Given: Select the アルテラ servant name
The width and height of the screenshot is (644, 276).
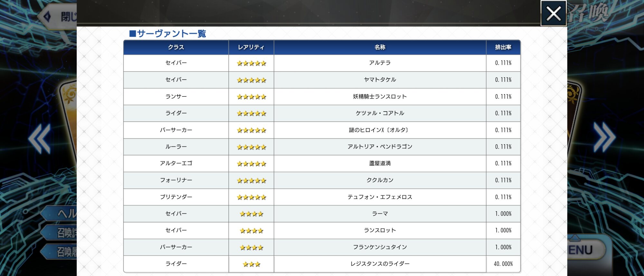Looking at the screenshot, I should click(x=380, y=63).
